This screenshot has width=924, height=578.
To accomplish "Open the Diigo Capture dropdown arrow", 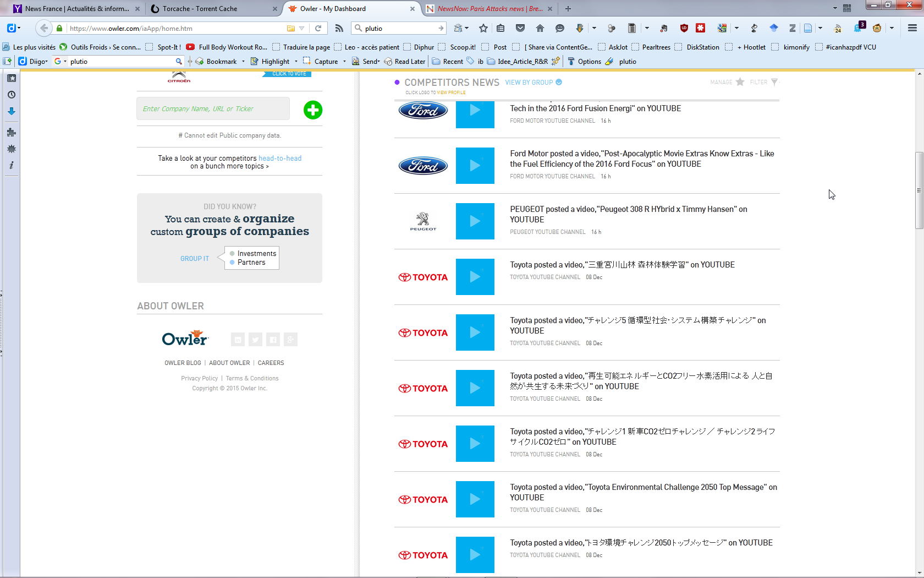I will [344, 61].
